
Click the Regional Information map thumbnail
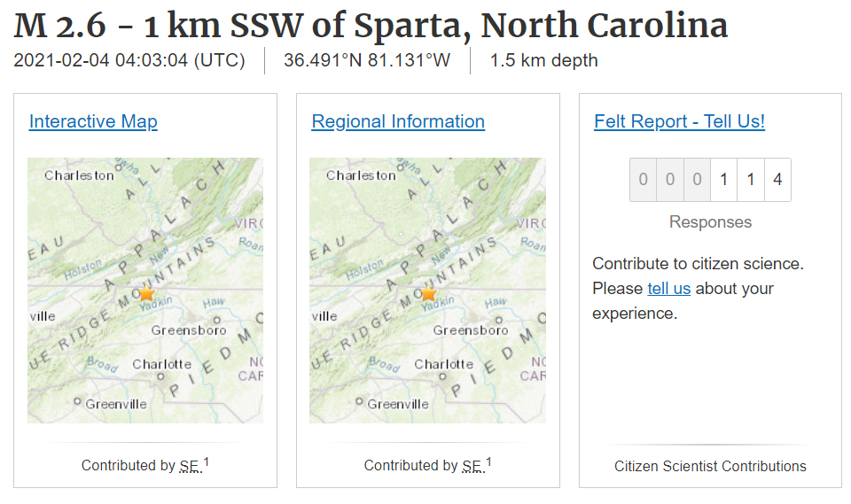click(427, 291)
